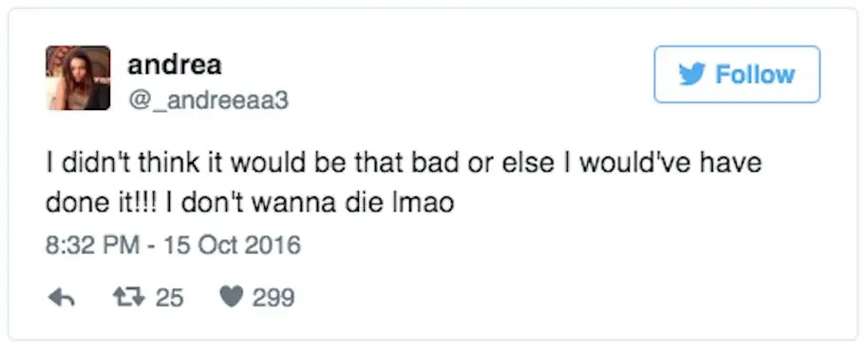Click the phrase "would've have" in the tweet
This screenshot has height=350, width=868.
(670, 162)
